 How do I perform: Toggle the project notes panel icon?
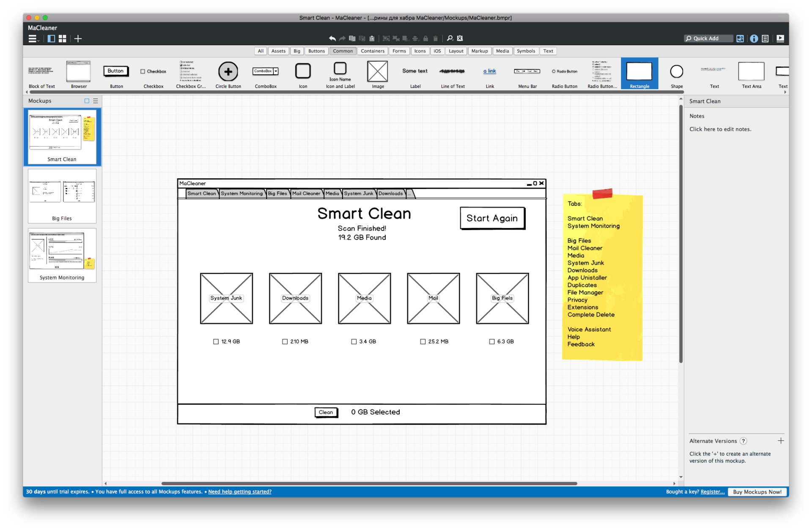(765, 38)
